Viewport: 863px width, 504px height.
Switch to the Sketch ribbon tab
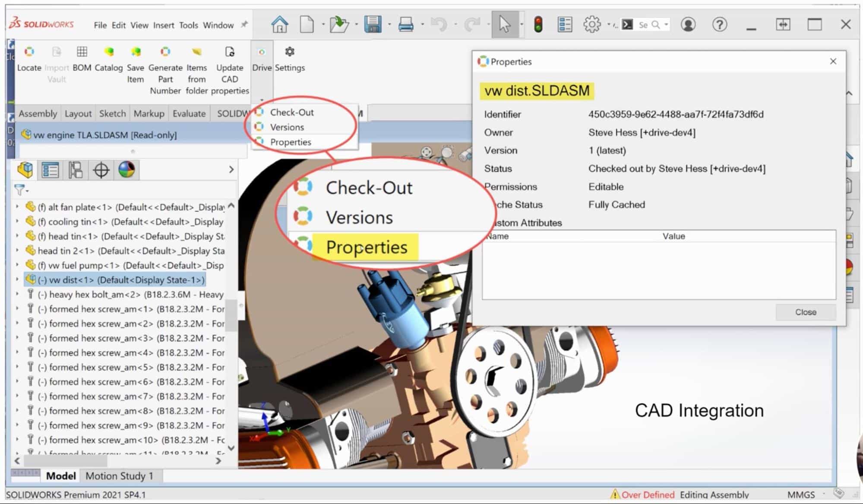click(x=113, y=113)
